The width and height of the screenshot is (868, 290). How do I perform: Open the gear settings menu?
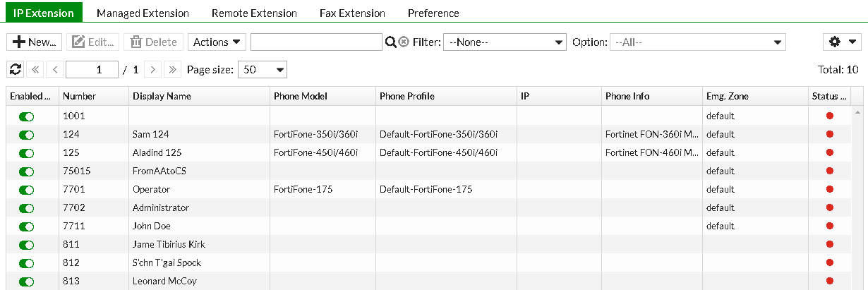[x=842, y=42]
